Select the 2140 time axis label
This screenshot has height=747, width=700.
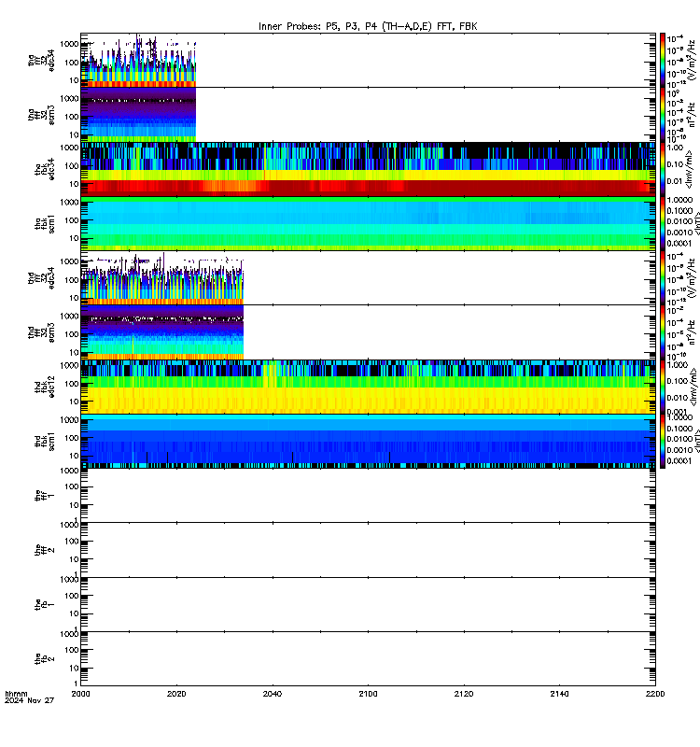click(559, 694)
